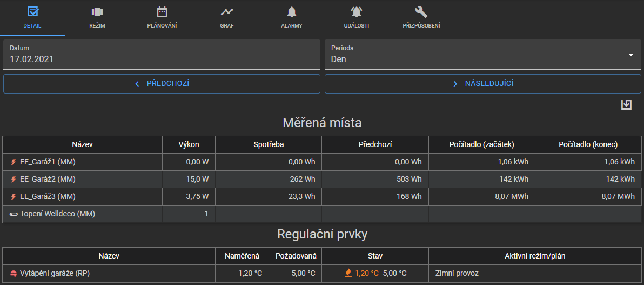Select EE_Garáž3 (MM) row name
Viewport: 644px width, 285px height.
48,197
